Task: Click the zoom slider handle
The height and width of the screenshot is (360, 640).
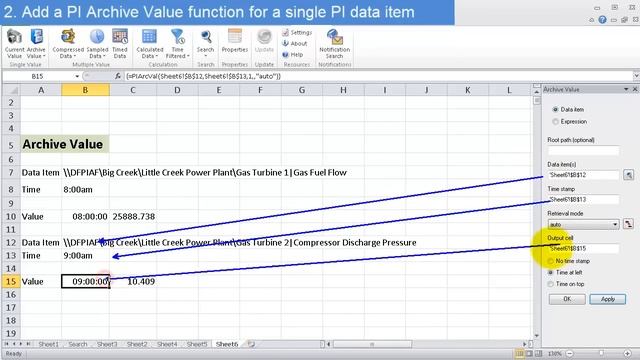Action: click(x=601, y=353)
